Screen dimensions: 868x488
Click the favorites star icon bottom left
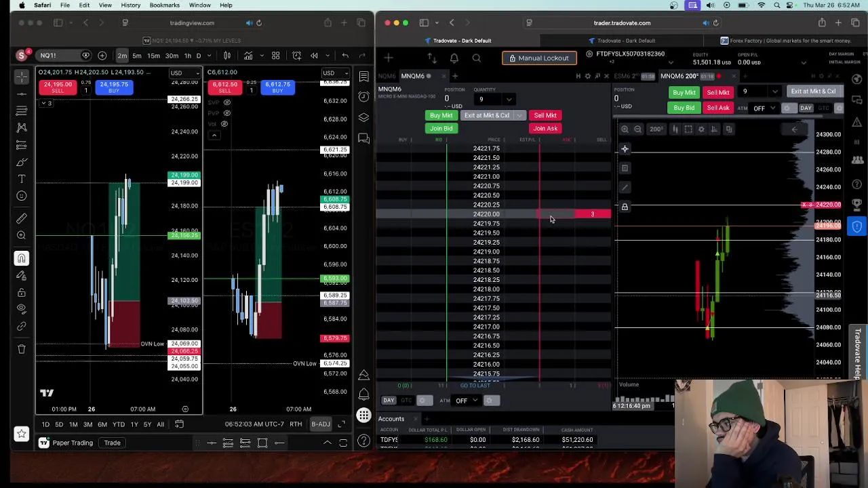[22, 434]
